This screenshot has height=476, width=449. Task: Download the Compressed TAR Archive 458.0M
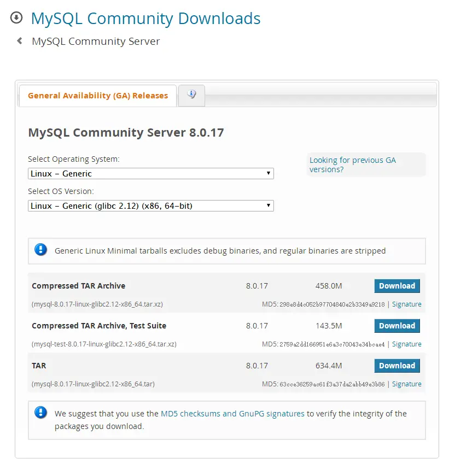(397, 286)
